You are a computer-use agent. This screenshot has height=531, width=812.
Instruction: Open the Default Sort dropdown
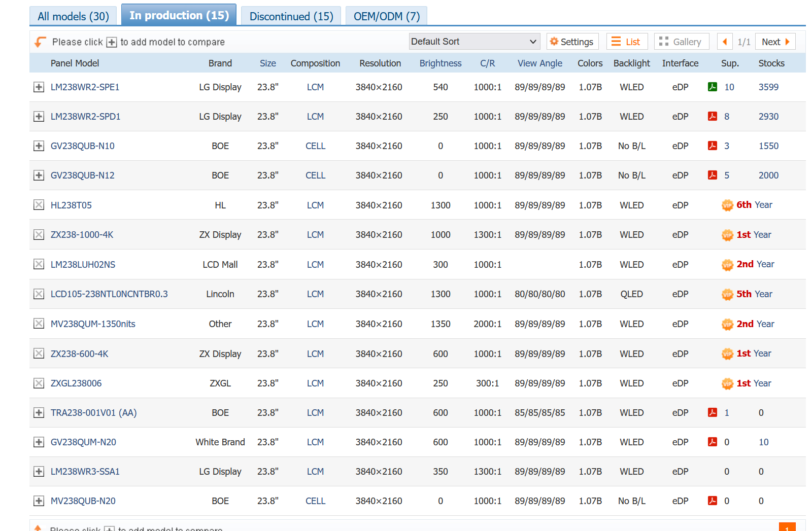(x=475, y=42)
